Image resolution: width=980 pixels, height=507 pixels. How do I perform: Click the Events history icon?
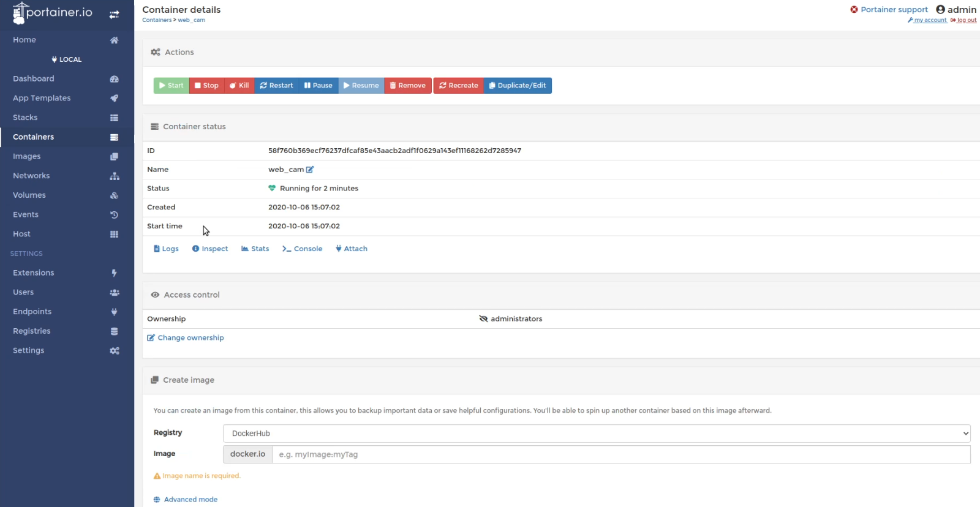(x=114, y=215)
